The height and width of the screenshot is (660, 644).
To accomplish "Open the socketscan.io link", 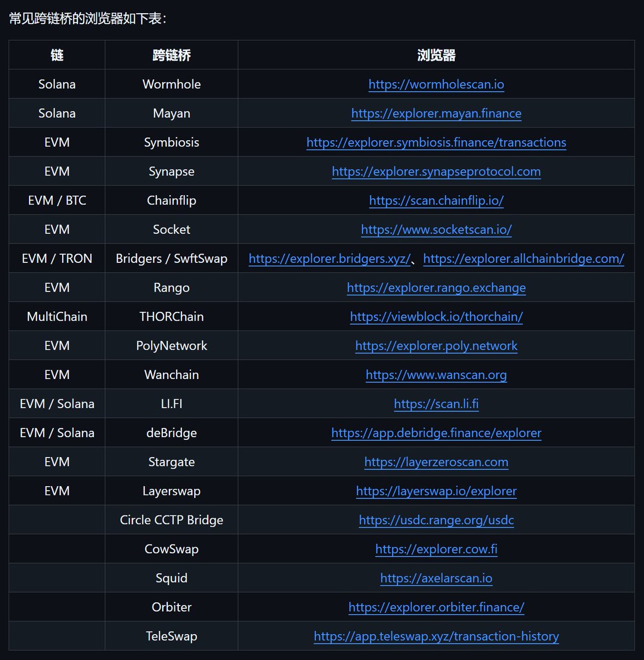I will (x=436, y=229).
